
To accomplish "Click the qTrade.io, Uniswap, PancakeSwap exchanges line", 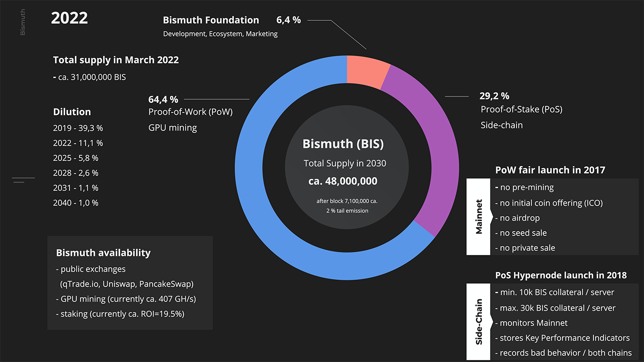I will click(x=127, y=284).
